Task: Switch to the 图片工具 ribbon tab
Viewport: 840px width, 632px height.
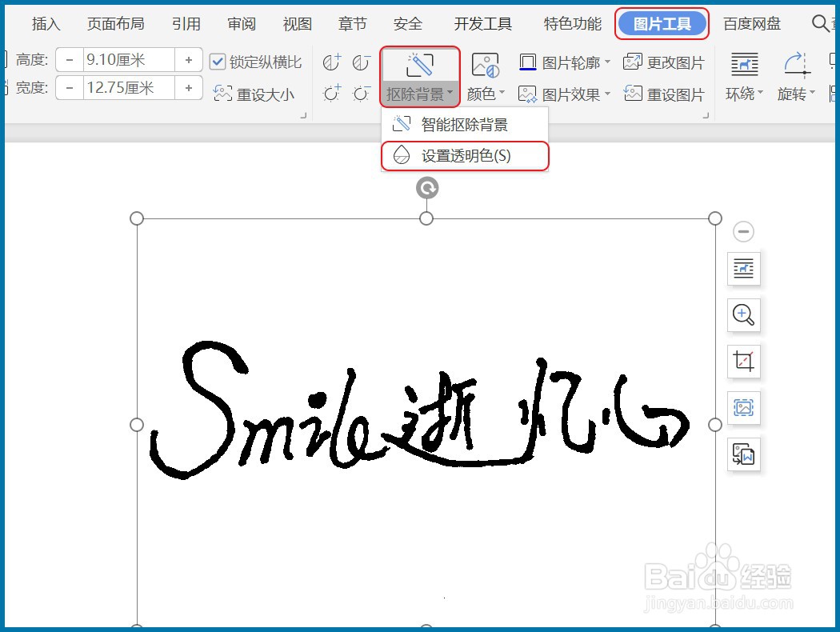Action: (x=662, y=24)
